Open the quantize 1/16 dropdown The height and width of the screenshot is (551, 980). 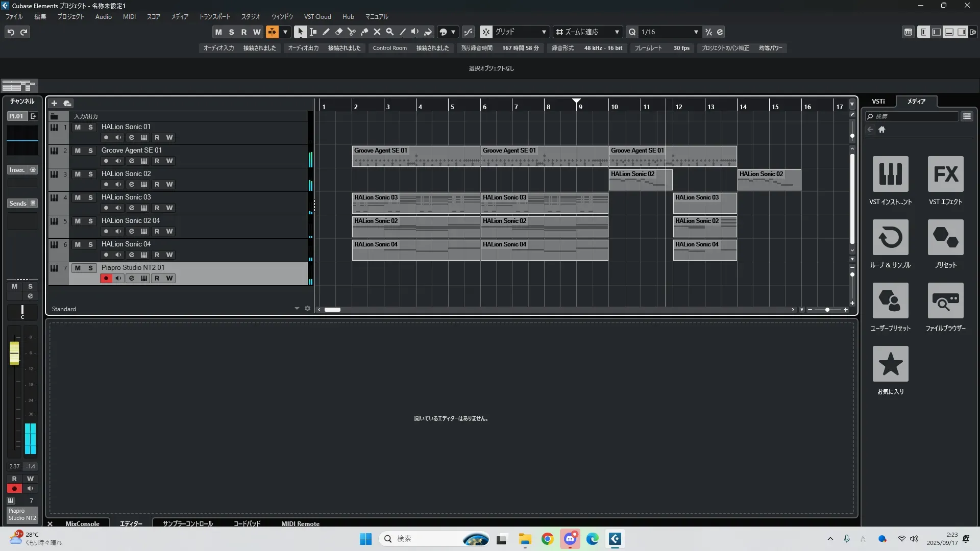tap(696, 32)
